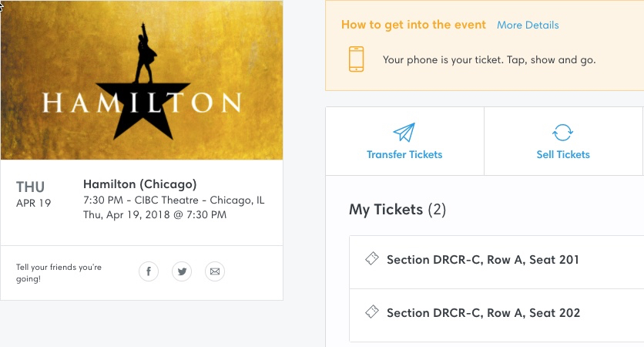
Task: Click the "How to get into the event" heading
Action: click(x=414, y=25)
